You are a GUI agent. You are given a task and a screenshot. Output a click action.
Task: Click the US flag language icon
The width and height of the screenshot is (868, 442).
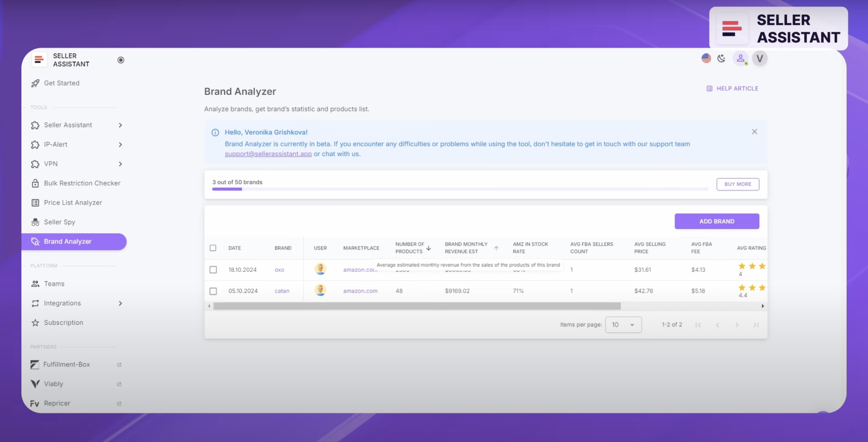tap(706, 58)
